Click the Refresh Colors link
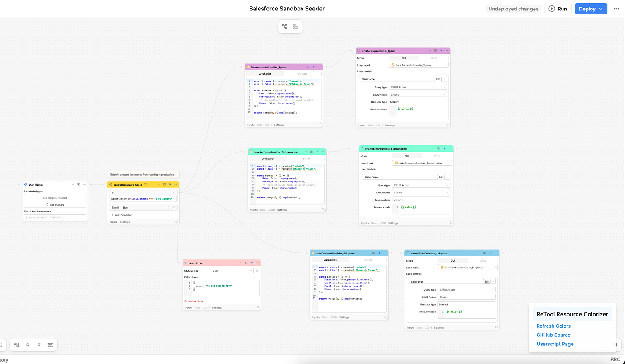 click(x=553, y=326)
